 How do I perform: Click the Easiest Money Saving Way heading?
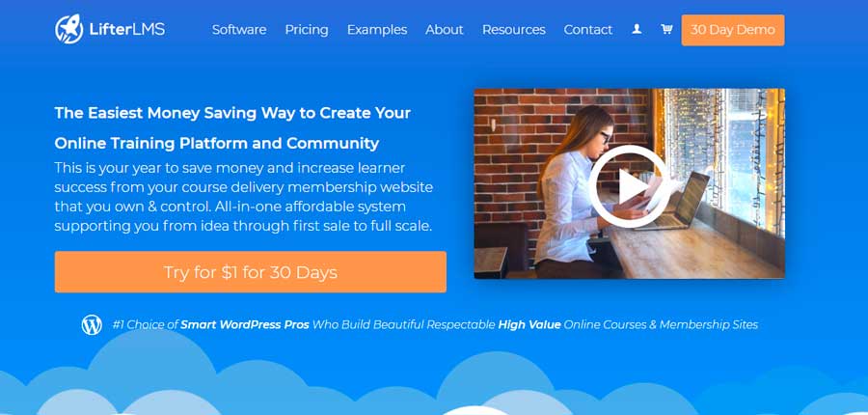[232, 113]
